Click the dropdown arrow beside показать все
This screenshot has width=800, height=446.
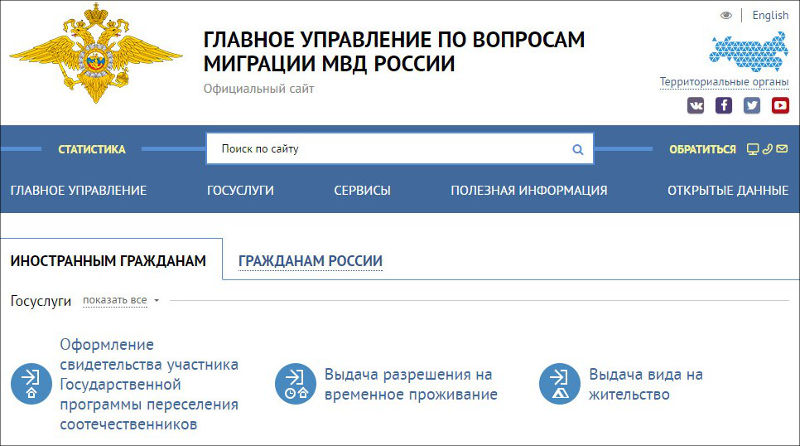(157, 301)
